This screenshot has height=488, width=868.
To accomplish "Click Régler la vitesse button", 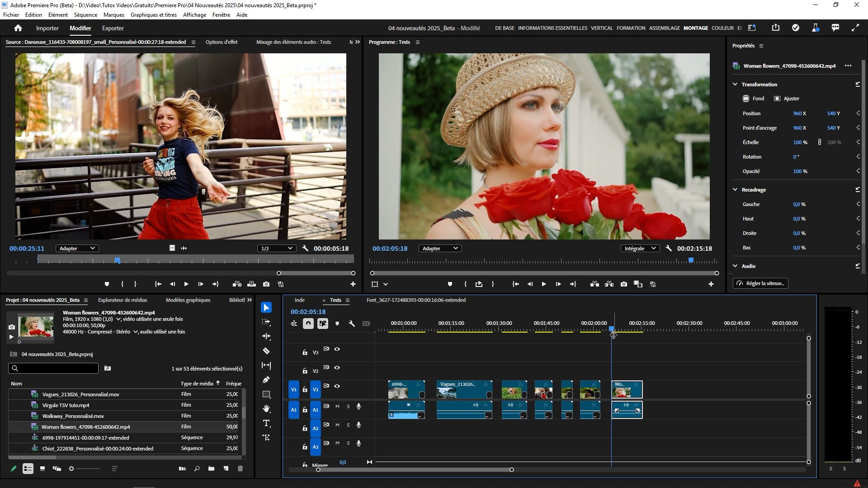I will point(760,283).
